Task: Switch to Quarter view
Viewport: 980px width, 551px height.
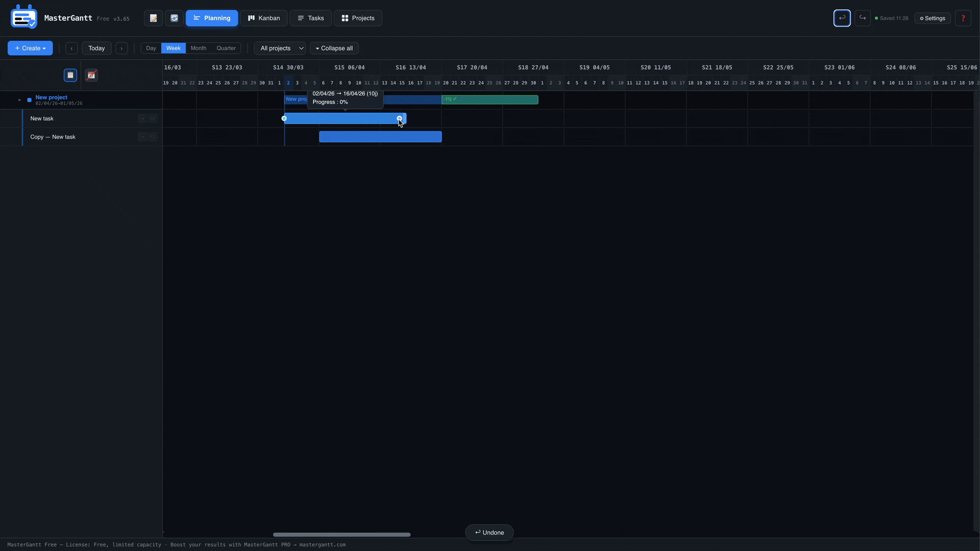Action: [x=226, y=48]
